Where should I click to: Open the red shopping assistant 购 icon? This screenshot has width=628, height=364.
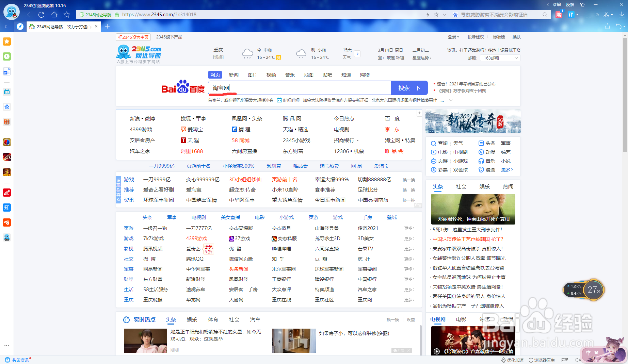tap(559, 15)
